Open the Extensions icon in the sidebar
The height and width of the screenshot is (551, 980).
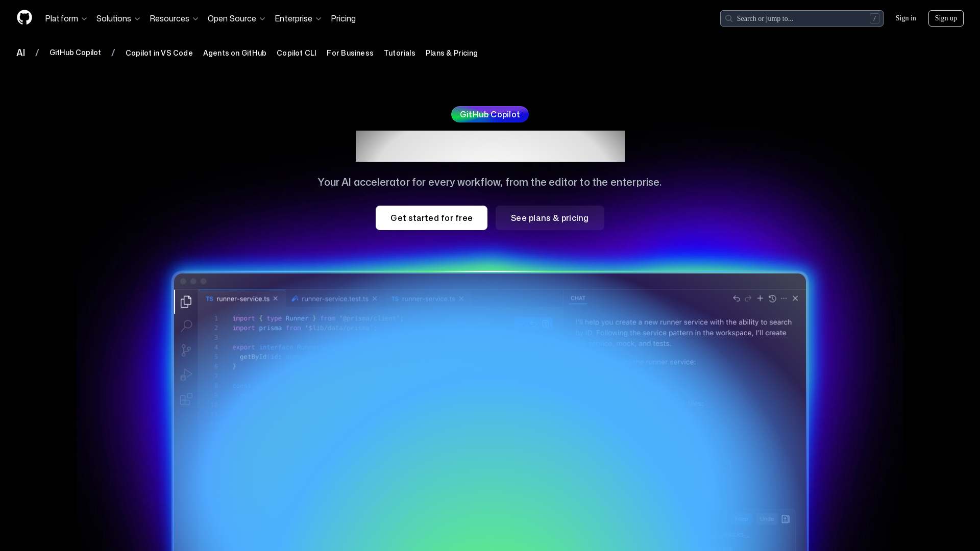186,399
